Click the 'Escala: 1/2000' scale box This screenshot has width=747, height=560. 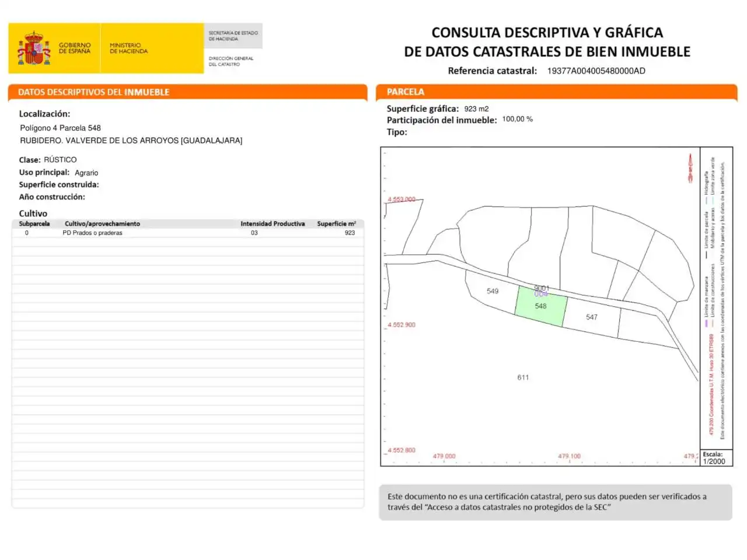pos(715,458)
